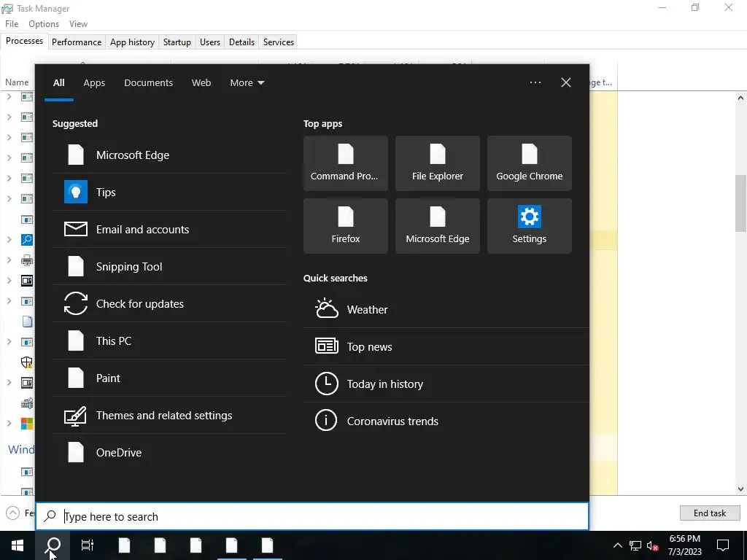Expand the printer process row in Task Manager
Screen dimensions: 747x560
coord(9,260)
